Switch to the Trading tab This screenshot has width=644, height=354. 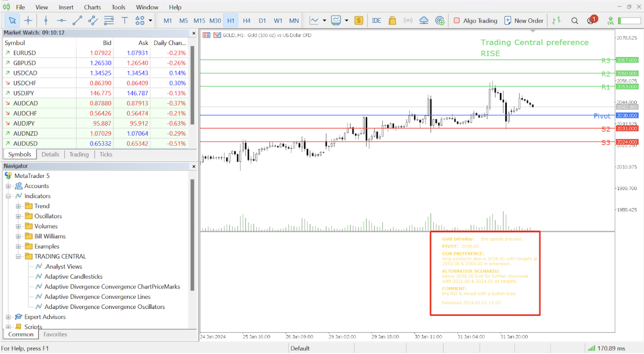(79, 154)
